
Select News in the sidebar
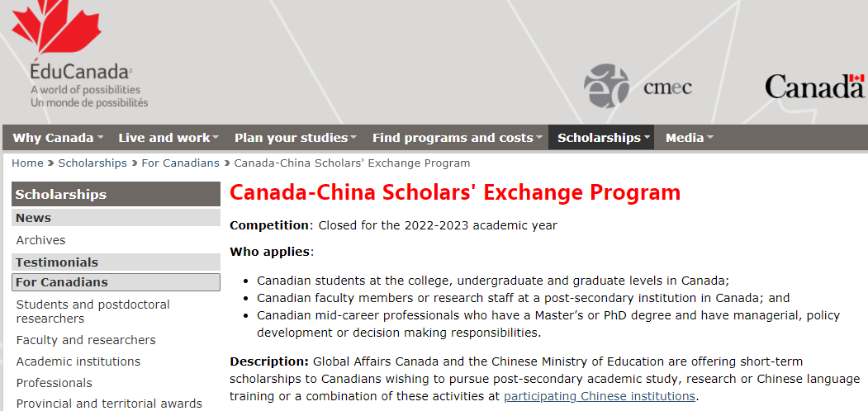(116, 218)
